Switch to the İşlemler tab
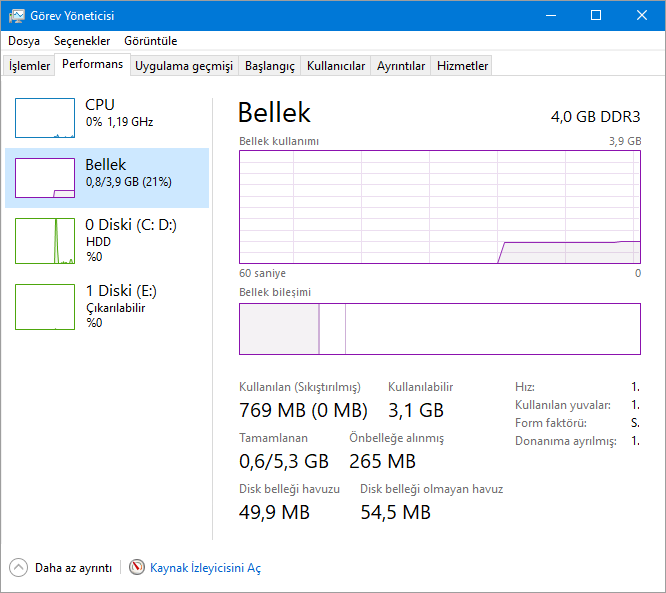This screenshot has height=593, width=666. click(30, 66)
